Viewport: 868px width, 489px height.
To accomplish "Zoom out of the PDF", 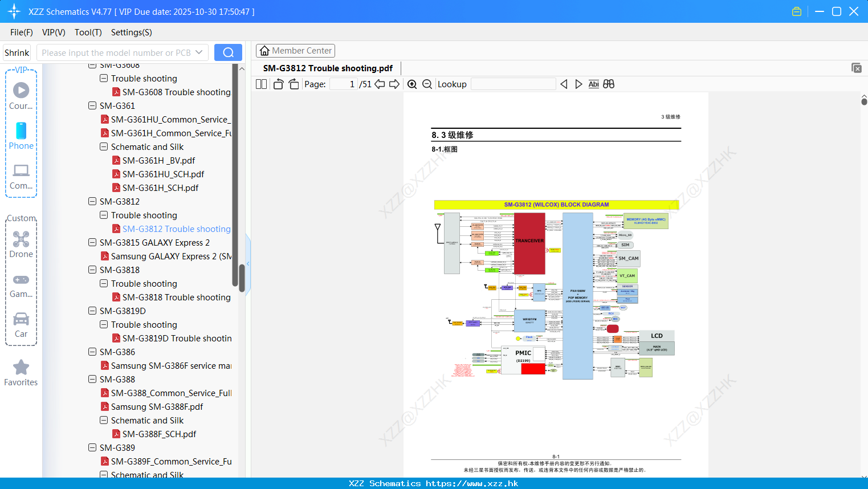I will tap(427, 84).
